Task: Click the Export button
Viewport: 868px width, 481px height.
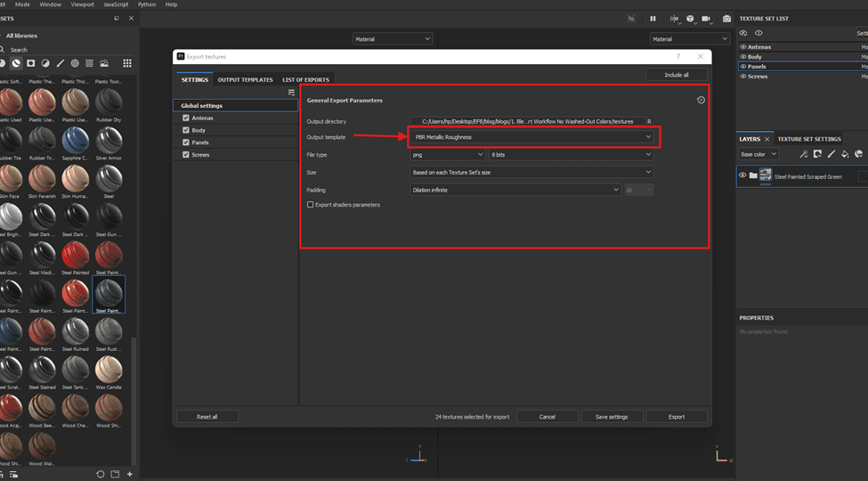Action: click(x=677, y=417)
